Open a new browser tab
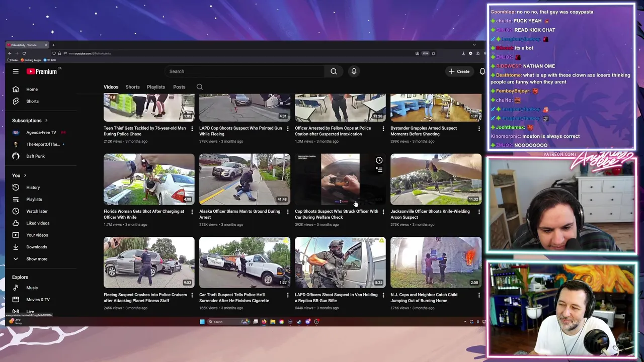644x362 pixels. pos(53,45)
